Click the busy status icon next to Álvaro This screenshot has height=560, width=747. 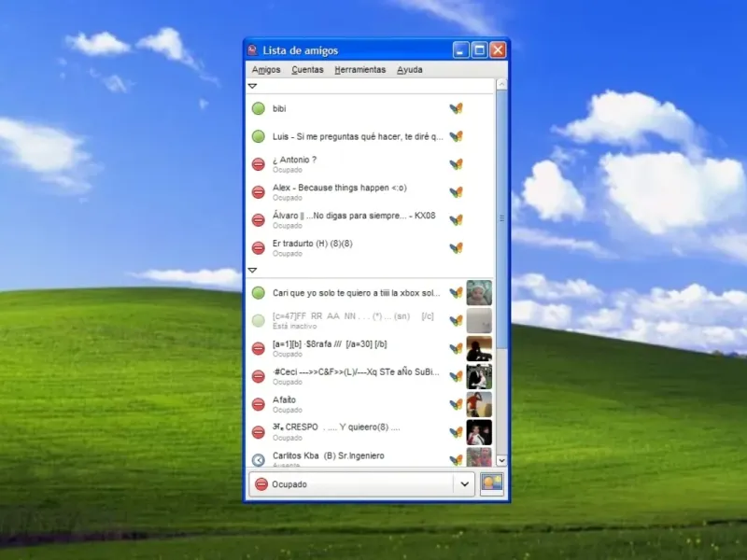pyautogui.click(x=259, y=220)
